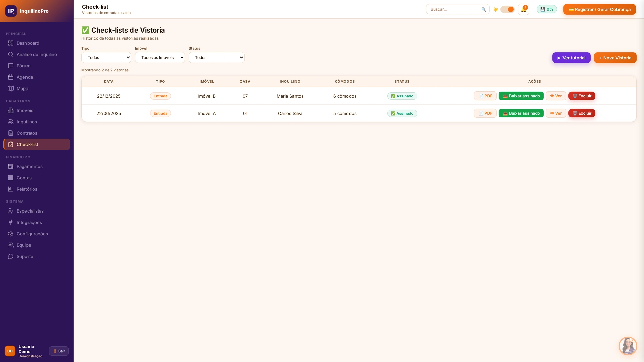Click the Inquilino column header
This screenshot has height=362, width=644.
(290, 81)
